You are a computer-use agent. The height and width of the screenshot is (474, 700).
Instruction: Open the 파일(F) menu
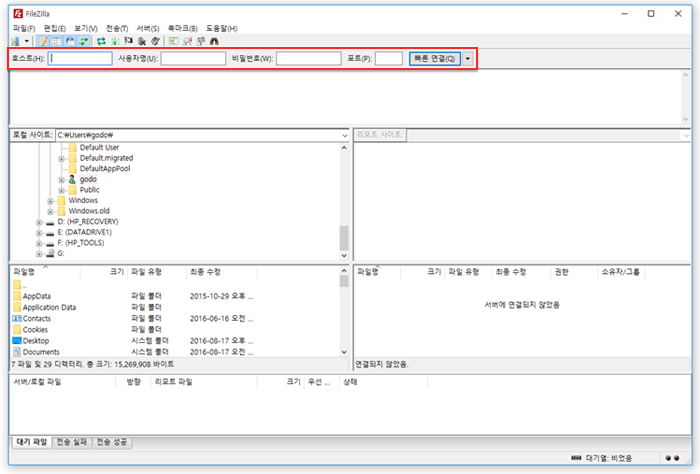(x=24, y=28)
